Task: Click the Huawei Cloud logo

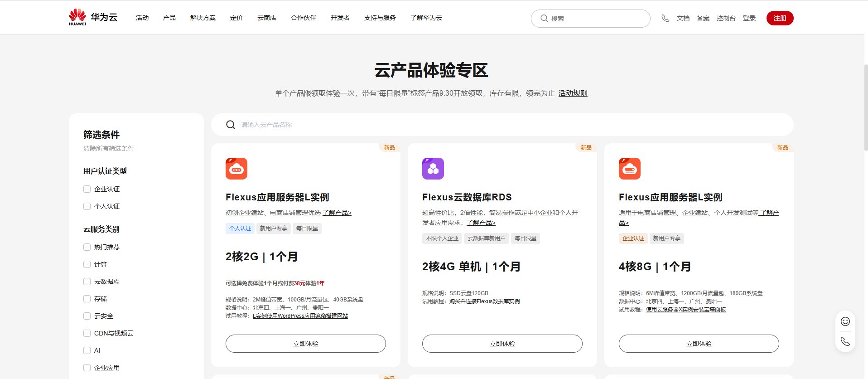Action: (x=93, y=17)
